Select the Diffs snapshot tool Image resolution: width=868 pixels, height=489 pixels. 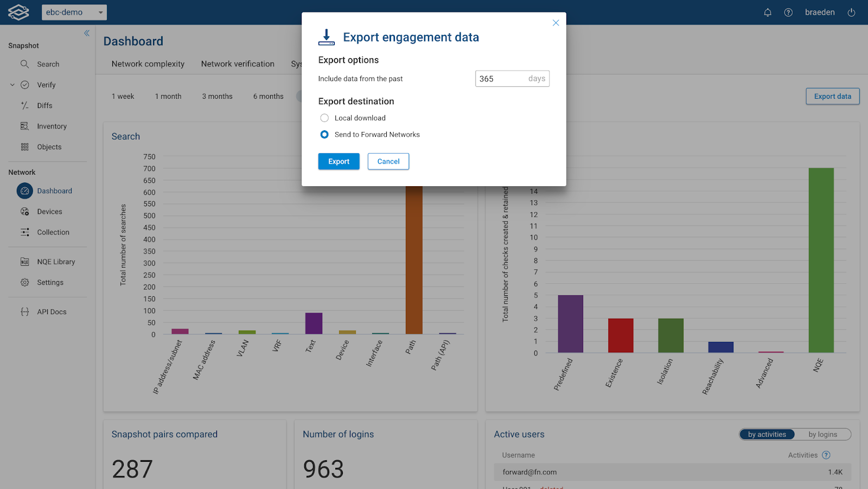pyautogui.click(x=46, y=105)
